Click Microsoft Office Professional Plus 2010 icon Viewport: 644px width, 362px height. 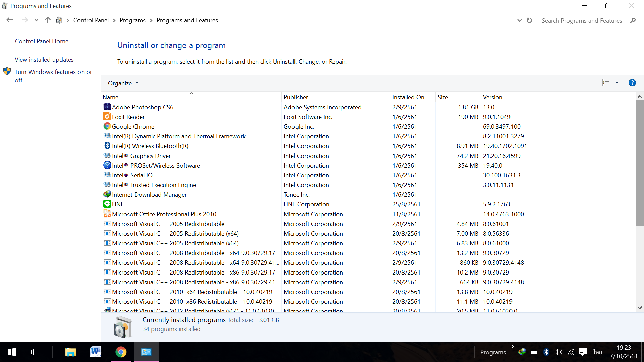(x=107, y=214)
